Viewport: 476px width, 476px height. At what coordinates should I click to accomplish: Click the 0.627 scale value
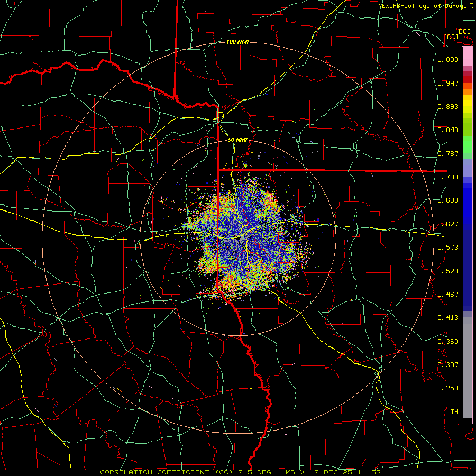pos(448,224)
